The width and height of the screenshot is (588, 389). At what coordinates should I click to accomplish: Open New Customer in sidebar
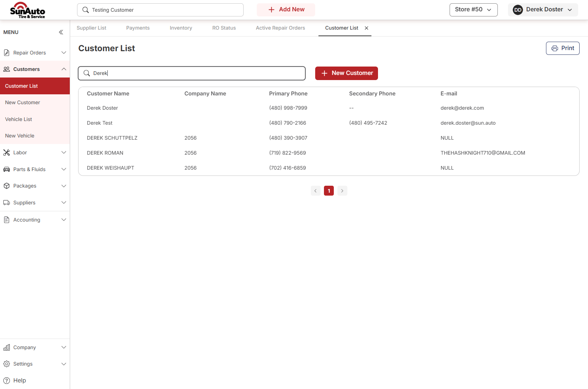click(x=35, y=102)
